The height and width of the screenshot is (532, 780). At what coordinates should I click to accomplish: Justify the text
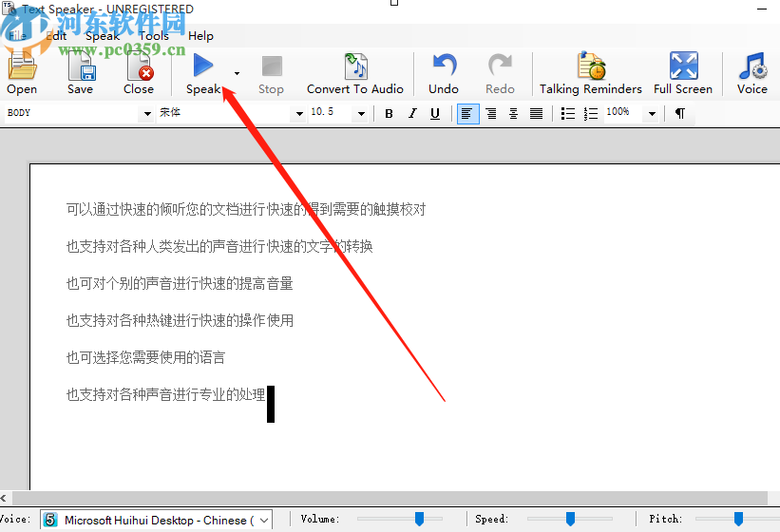pyautogui.click(x=536, y=114)
